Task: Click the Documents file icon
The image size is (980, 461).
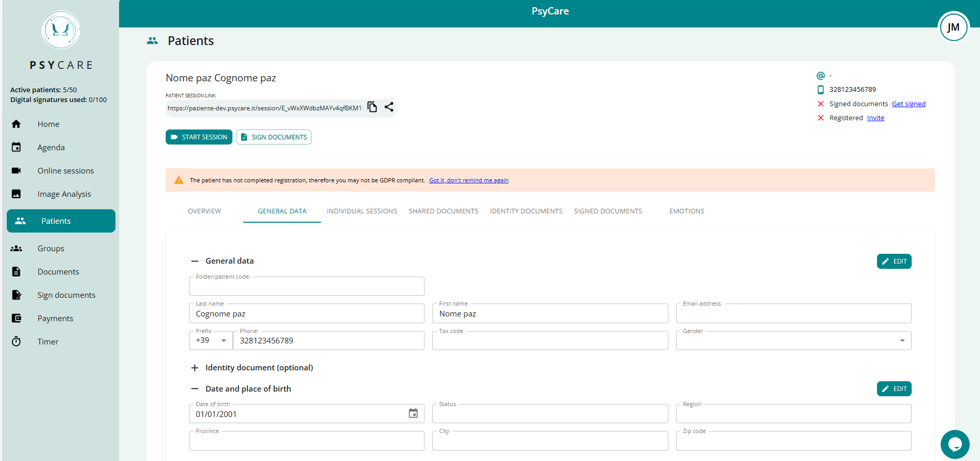Action: [x=16, y=272]
